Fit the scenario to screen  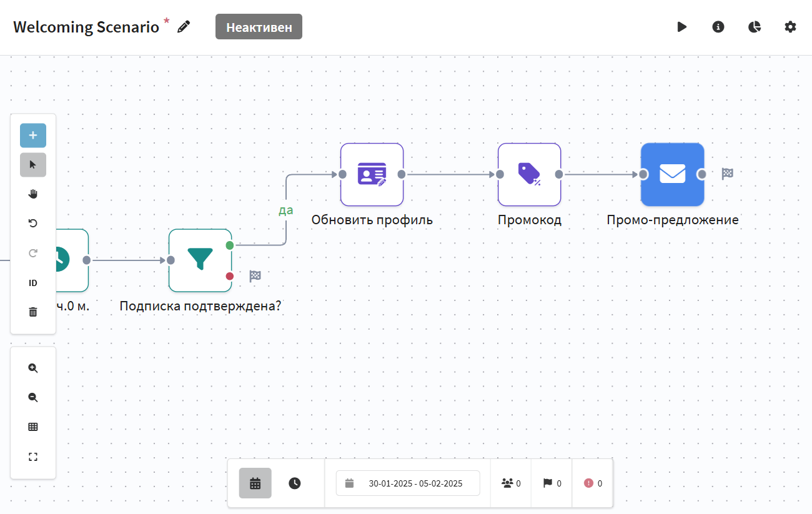click(x=33, y=457)
